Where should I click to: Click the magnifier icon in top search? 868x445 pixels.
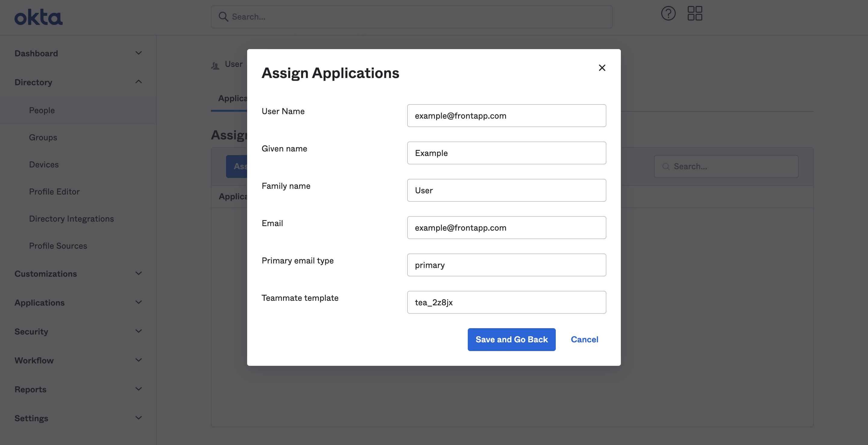click(x=223, y=17)
